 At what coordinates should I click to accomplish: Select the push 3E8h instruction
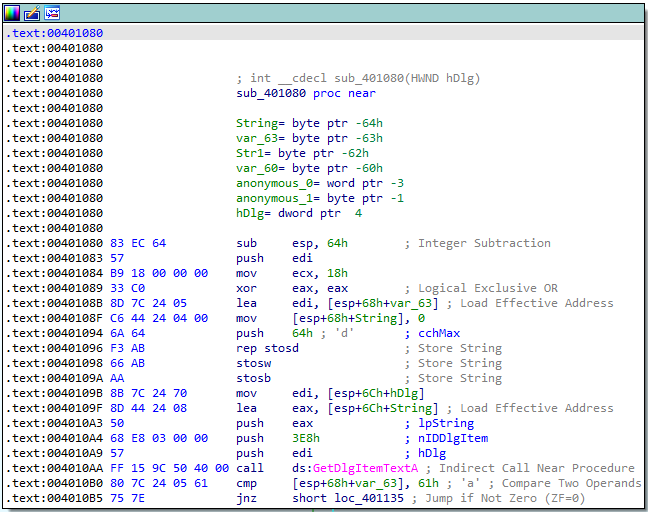278,438
